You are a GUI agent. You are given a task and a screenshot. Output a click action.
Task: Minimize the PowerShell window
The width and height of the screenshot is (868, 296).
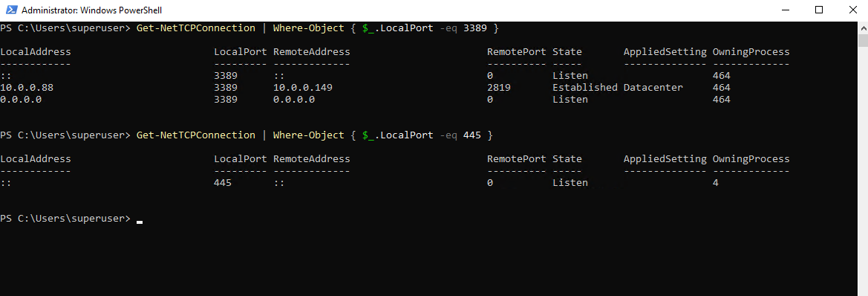786,10
